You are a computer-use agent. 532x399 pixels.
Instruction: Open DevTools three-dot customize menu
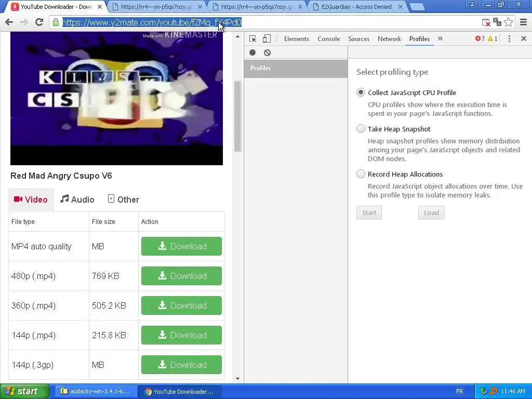pyautogui.click(x=509, y=38)
